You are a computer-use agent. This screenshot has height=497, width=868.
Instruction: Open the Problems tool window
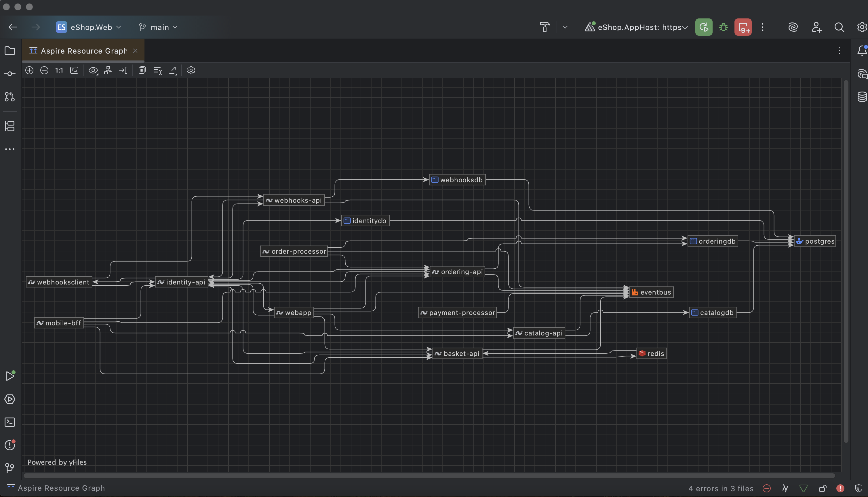click(x=10, y=445)
